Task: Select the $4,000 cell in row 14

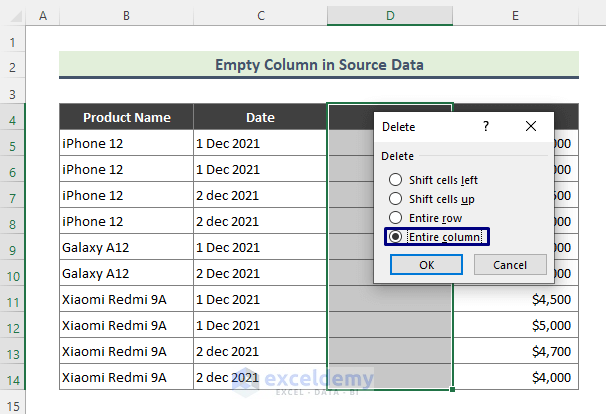Action: (515, 377)
